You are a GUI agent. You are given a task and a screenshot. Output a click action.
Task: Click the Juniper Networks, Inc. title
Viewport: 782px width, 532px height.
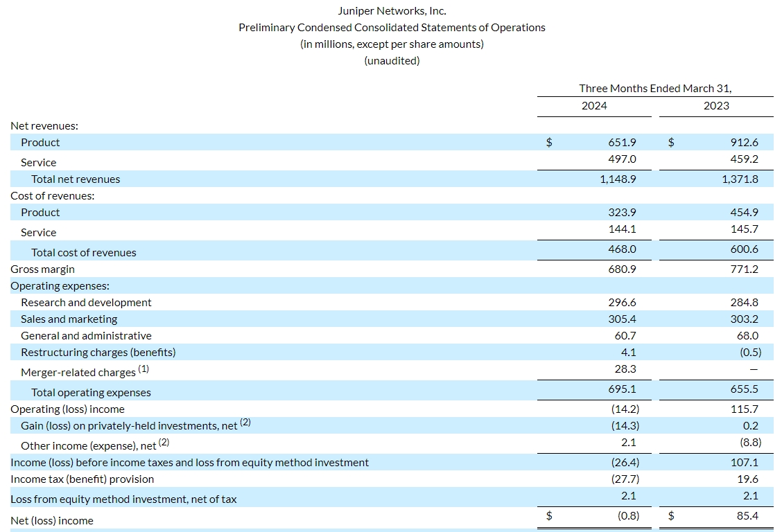(x=392, y=10)
